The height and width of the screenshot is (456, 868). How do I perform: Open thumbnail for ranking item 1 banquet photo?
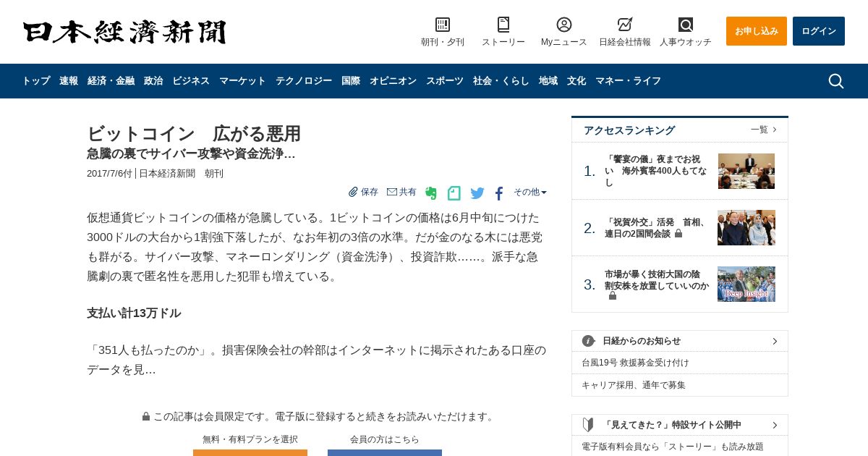746,171
